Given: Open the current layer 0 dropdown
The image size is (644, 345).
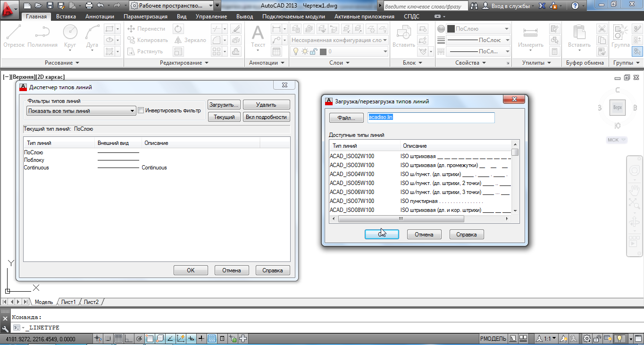Looking at the screenshot, I should [x=340, y=51].
